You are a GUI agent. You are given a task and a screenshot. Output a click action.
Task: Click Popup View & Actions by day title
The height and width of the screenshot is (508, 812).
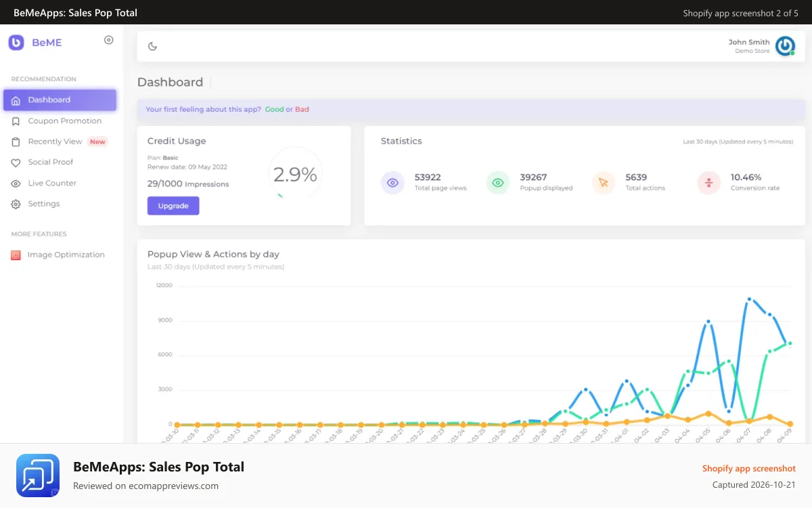tap(213, 255)
